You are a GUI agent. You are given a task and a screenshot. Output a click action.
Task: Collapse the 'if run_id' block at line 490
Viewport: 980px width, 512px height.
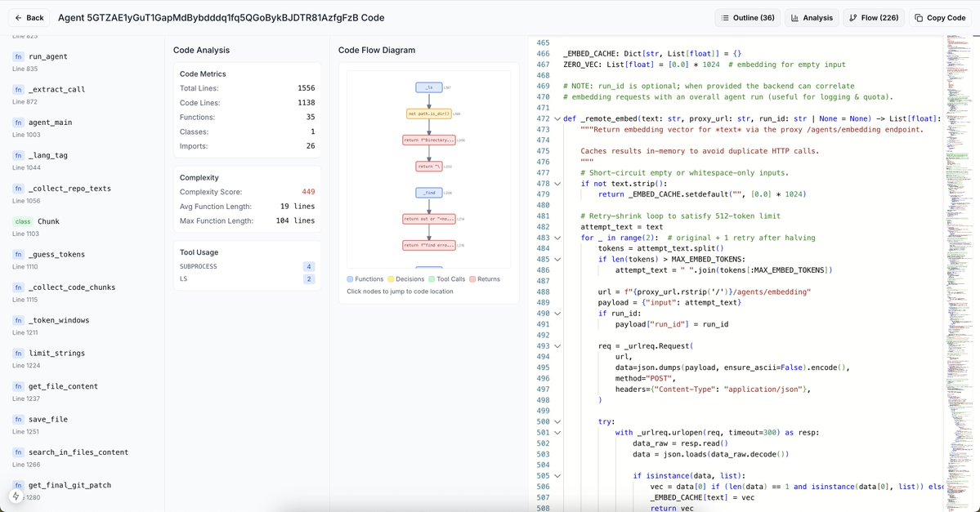[557, 314]
